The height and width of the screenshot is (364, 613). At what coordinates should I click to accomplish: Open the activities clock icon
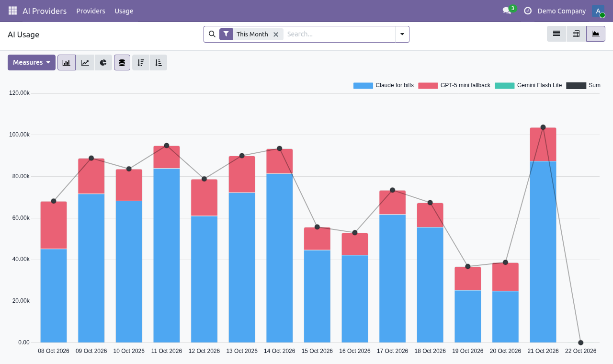(x=528, y=11)
